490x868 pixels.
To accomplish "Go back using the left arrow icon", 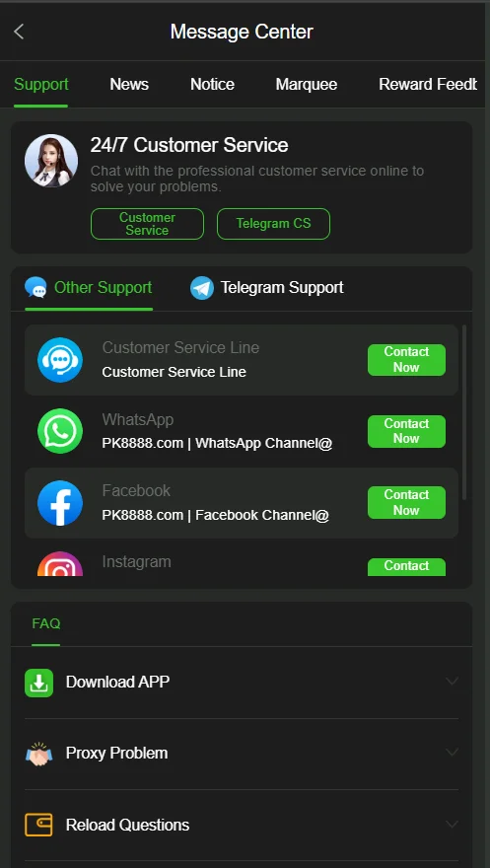I will [19, 32].
